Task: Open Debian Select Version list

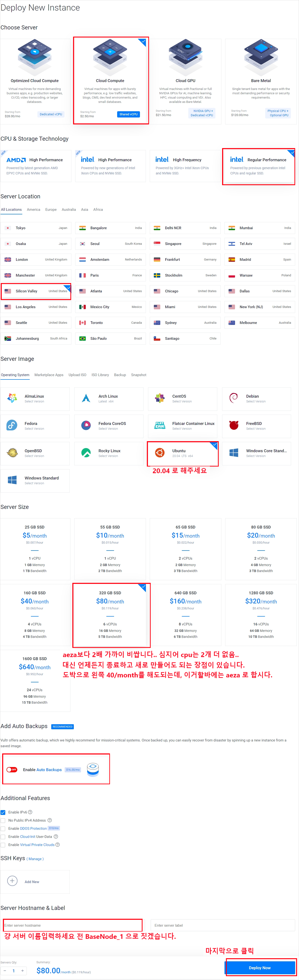Action: click(x=256, y=401)
